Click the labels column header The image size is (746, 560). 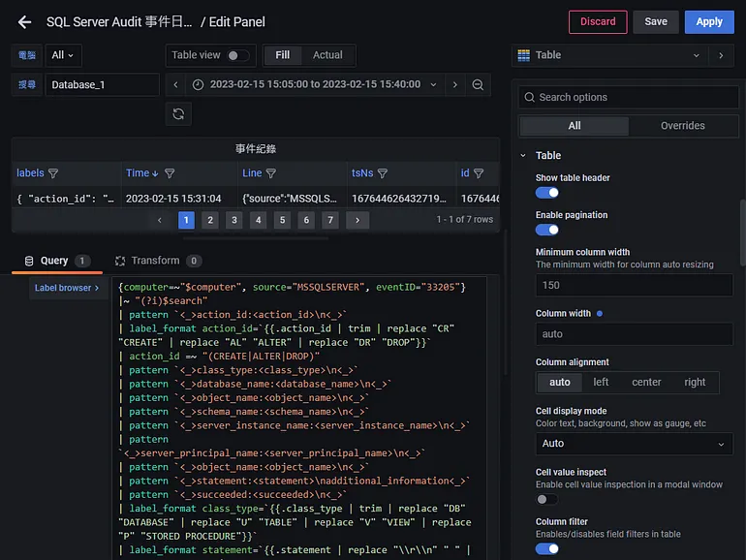tap(30, 173)
